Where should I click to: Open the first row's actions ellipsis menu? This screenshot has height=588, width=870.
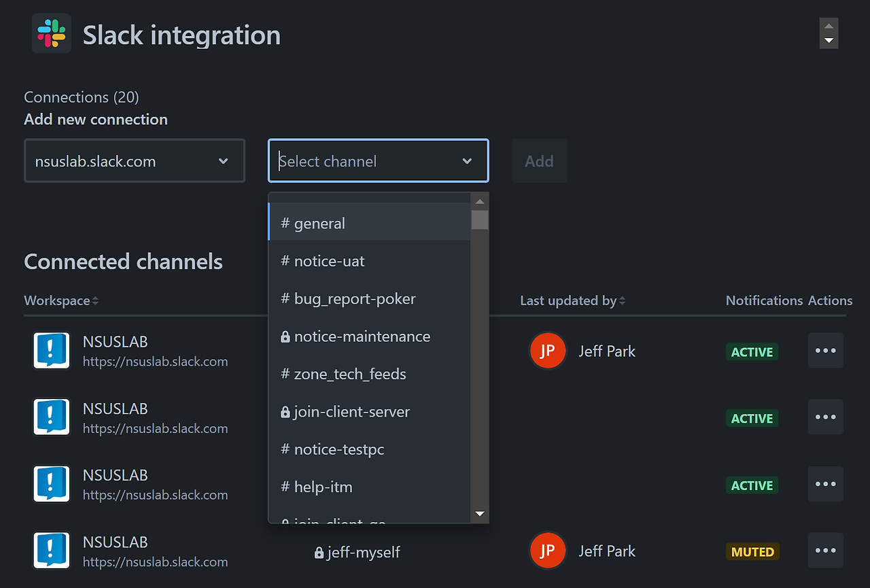coord(825,351)
